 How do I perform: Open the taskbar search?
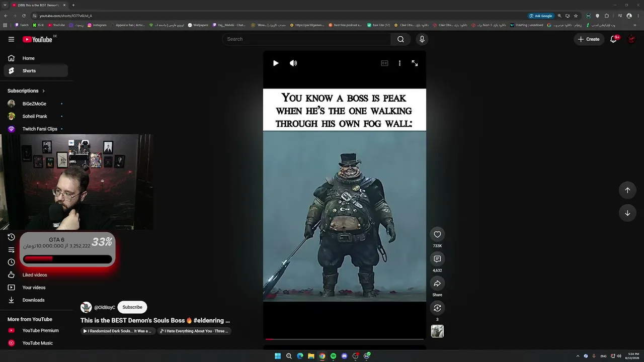pos(289,356)
